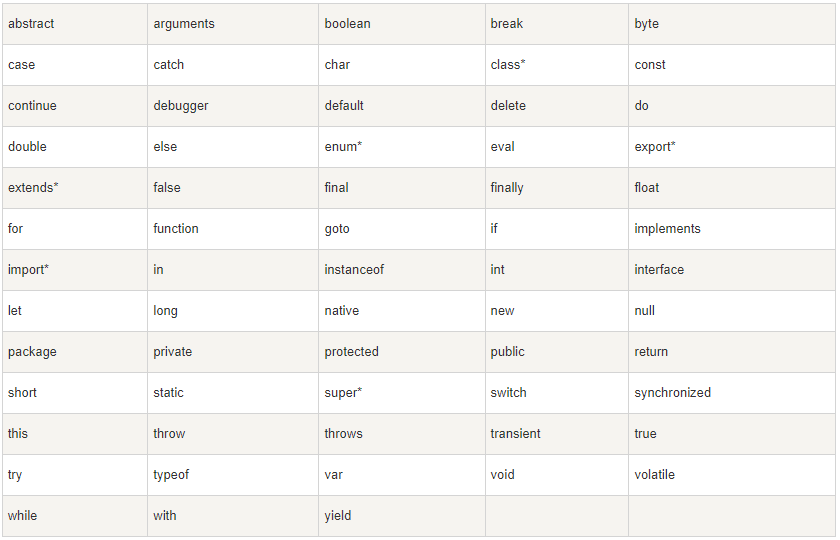This screenshot has width=840, height=540.
Task: Click the 'instanceof' cell
Action: click(x=354, y=270)
